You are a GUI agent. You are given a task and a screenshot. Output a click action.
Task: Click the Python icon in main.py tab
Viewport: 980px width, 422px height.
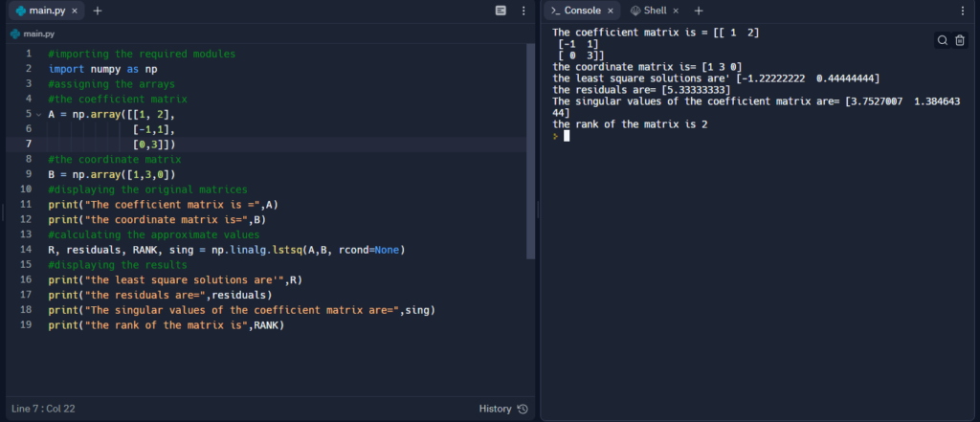point(21,11)
